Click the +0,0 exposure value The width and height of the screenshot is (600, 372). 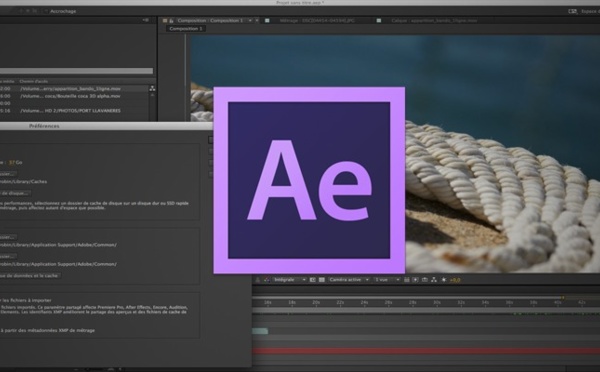[x=455, y=280]
